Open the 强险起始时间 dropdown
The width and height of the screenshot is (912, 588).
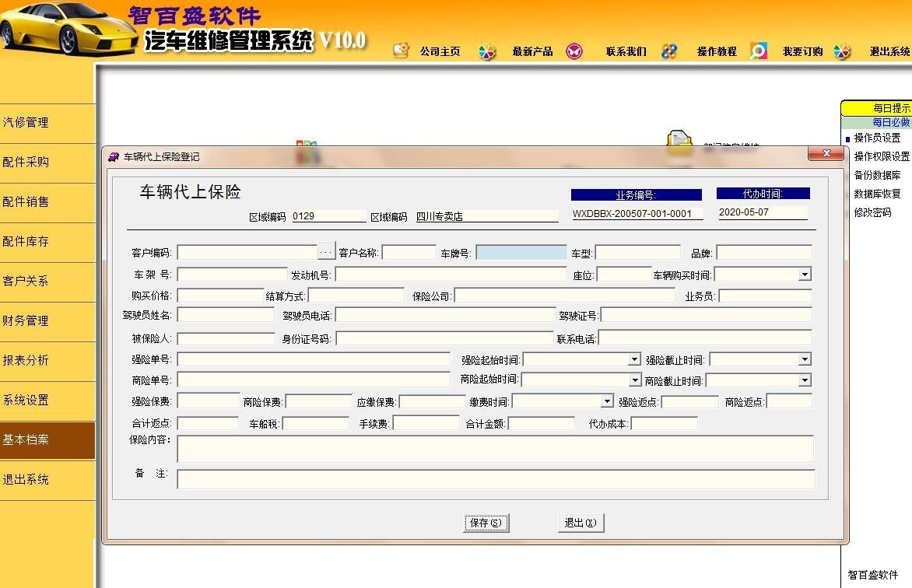tap(634, 359)
